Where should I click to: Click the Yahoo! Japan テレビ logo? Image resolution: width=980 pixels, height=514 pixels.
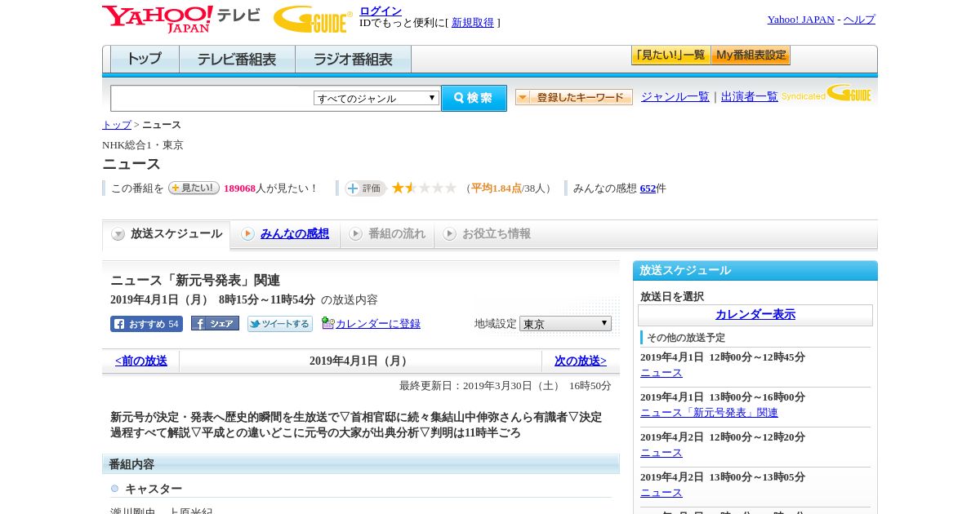tap(181, 19)
